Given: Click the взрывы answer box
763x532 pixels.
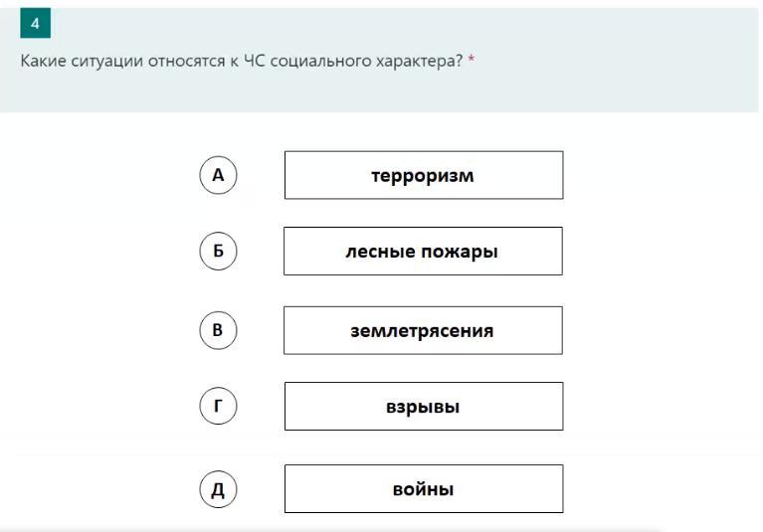Looking at the screenshot, I should pos(424,406).
